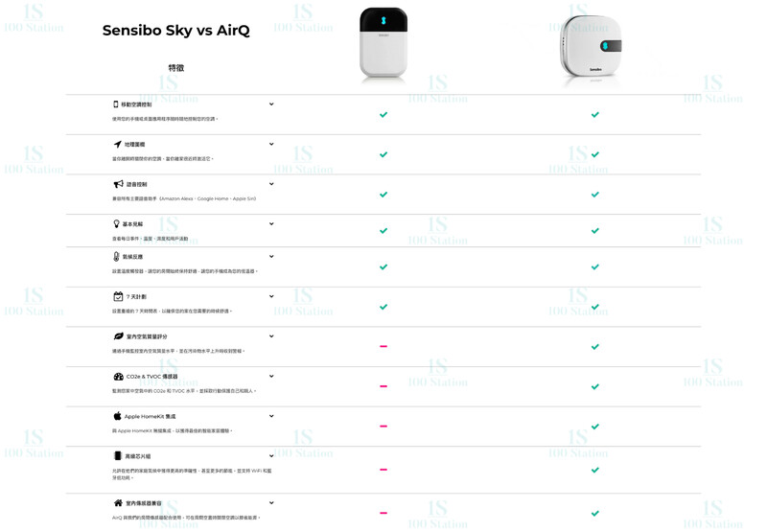The width and height of the screenshot is (767, 532).
Task: Expand the 語音控制 row chevron
Action: tap(271, 184)
